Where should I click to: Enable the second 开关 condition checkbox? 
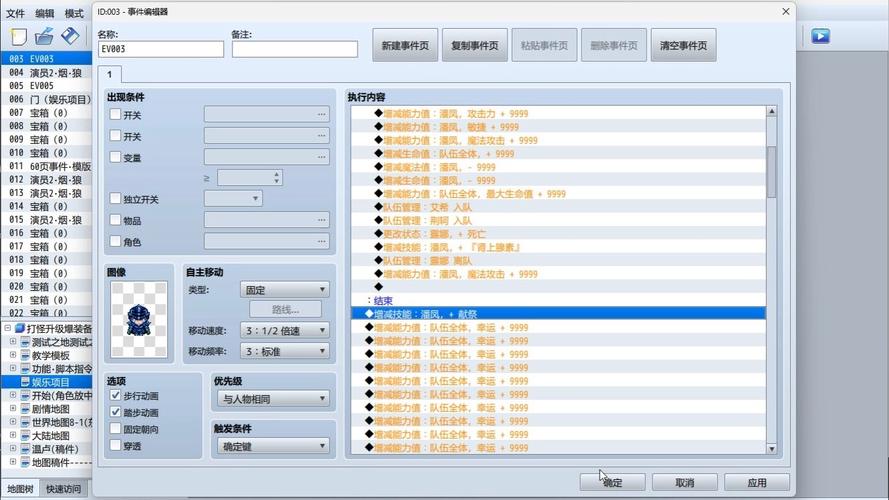click(115, 136)
